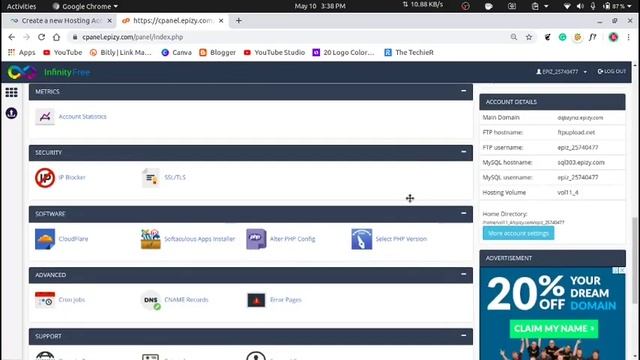Go back in Chrome
This screenshot has height=360, width=640.
tap(11, 37)
